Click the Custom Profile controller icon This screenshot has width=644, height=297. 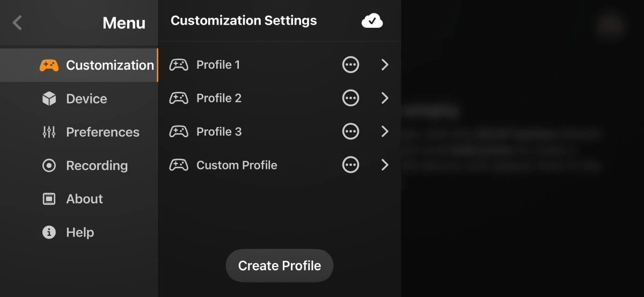[x=179, y=165]
